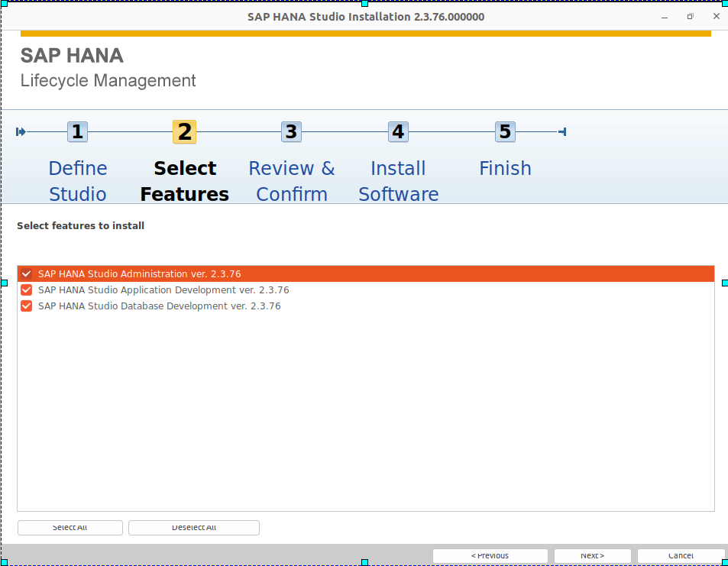Go back with the Previous button

coord(490,556)
